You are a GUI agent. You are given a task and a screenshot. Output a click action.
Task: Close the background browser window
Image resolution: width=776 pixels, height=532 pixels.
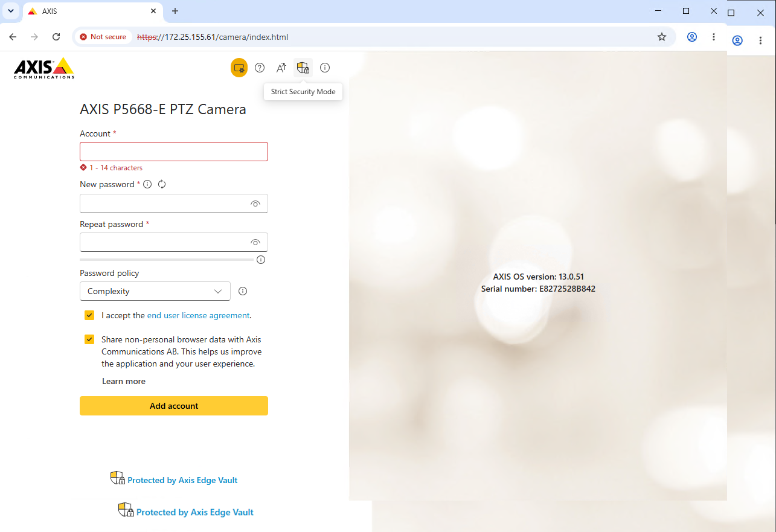coord(760,13)
